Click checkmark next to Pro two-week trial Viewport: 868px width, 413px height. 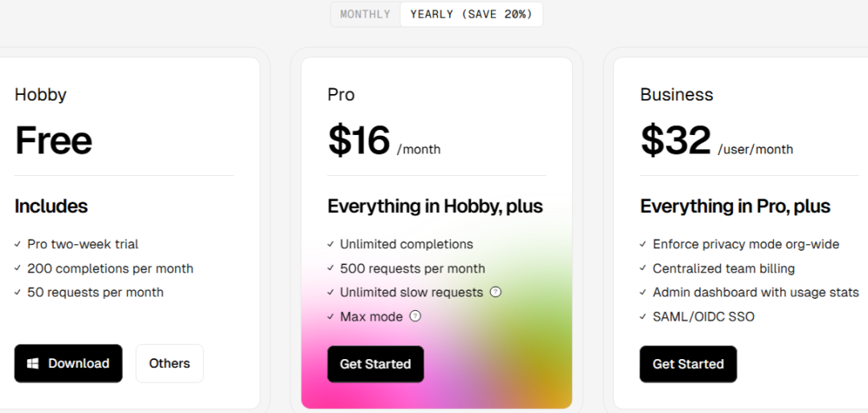pos(18,243)
